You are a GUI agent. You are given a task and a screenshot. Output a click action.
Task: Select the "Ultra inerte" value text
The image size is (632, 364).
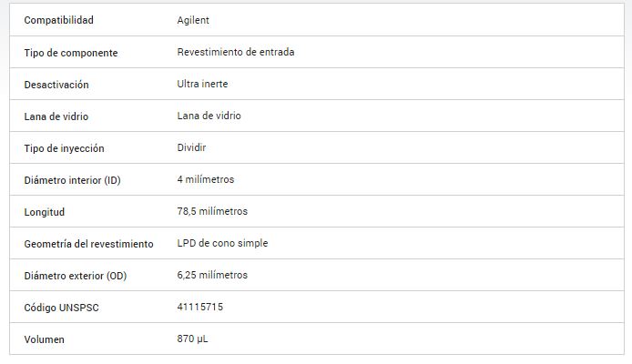(202, 84)
